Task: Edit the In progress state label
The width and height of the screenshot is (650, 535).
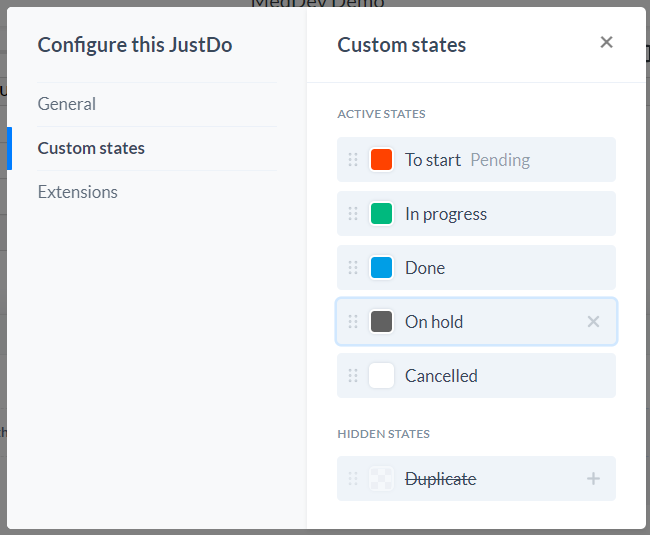Action: 446,214
